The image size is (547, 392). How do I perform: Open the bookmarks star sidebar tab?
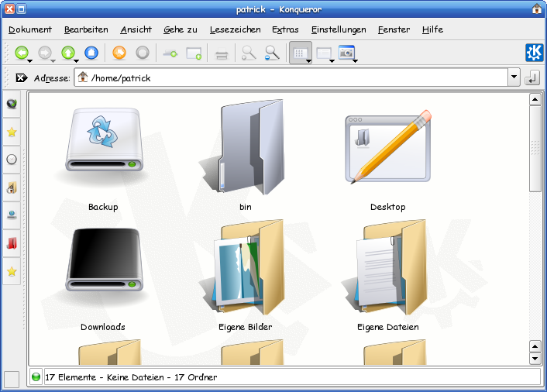[12, 132]
